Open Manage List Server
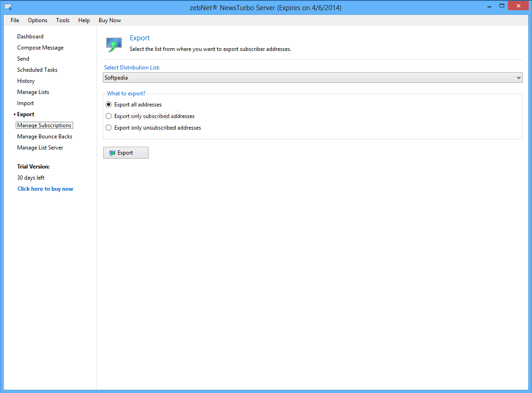 pyautogui.click(x=40, y=148)
